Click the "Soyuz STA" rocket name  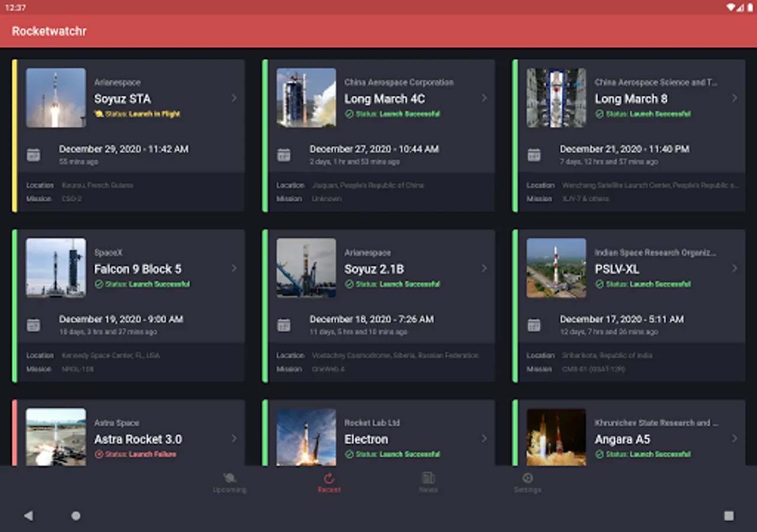click(122, 99)
